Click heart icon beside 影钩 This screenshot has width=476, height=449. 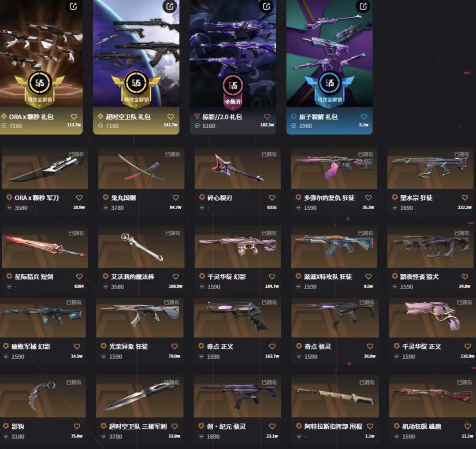pos(77,426)
